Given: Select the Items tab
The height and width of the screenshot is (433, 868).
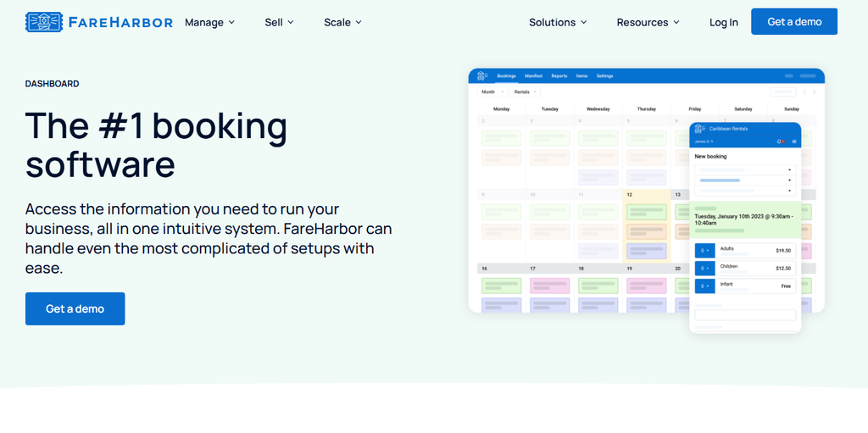Looking at the screenshot, I should click(x=581, y=76).
